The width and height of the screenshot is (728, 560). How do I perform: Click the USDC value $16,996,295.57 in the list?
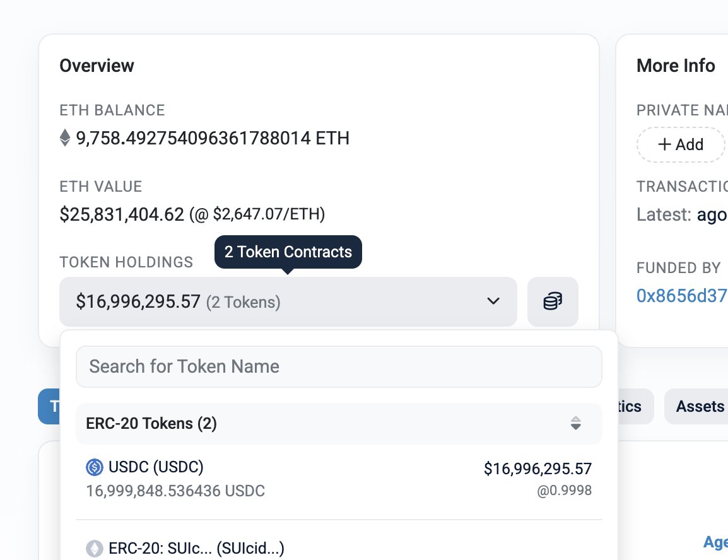point(537,469)
